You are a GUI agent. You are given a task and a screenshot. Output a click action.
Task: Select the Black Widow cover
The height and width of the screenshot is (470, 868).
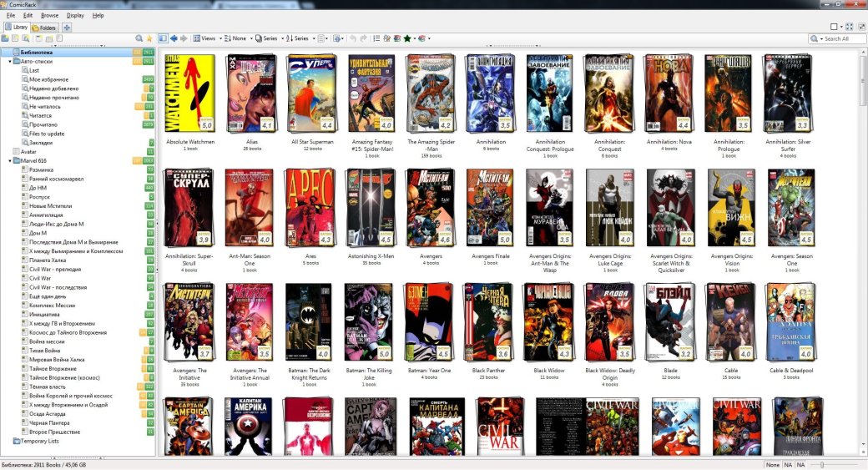(548, 321)
